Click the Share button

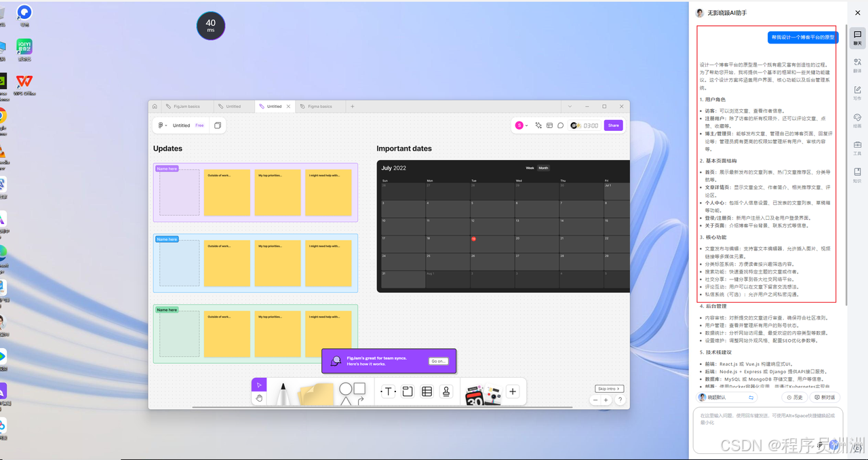coord(614,126)
